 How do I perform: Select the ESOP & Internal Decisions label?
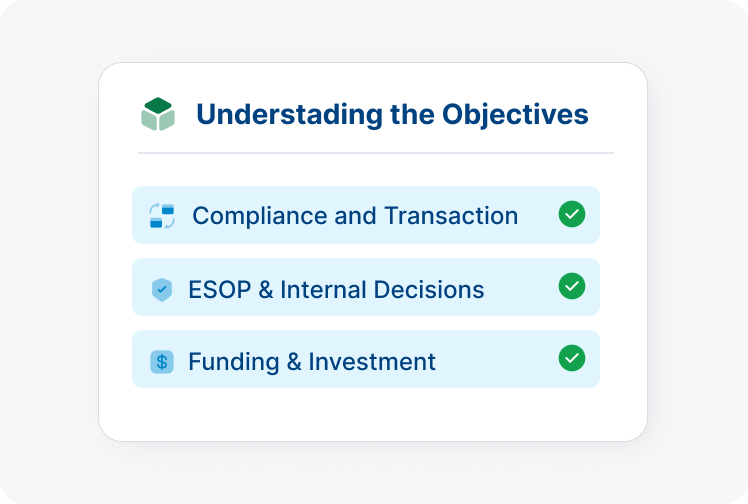pyautogui.click(x=336, y=289)
